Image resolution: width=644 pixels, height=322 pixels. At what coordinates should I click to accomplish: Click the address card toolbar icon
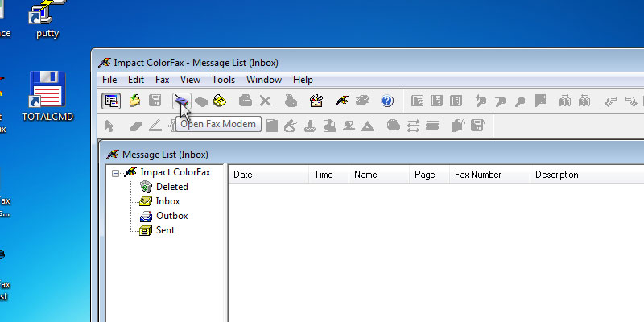pos(316,101)
